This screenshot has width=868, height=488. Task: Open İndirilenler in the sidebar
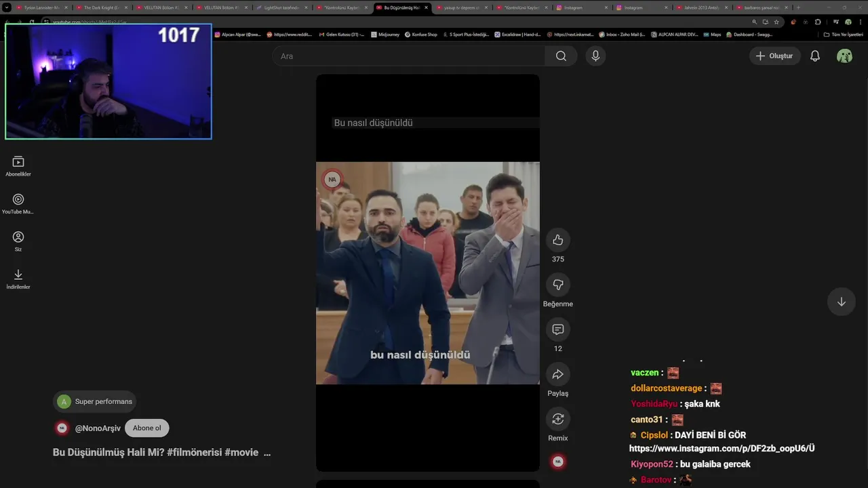pyautogui.click(x=18, y=279)
